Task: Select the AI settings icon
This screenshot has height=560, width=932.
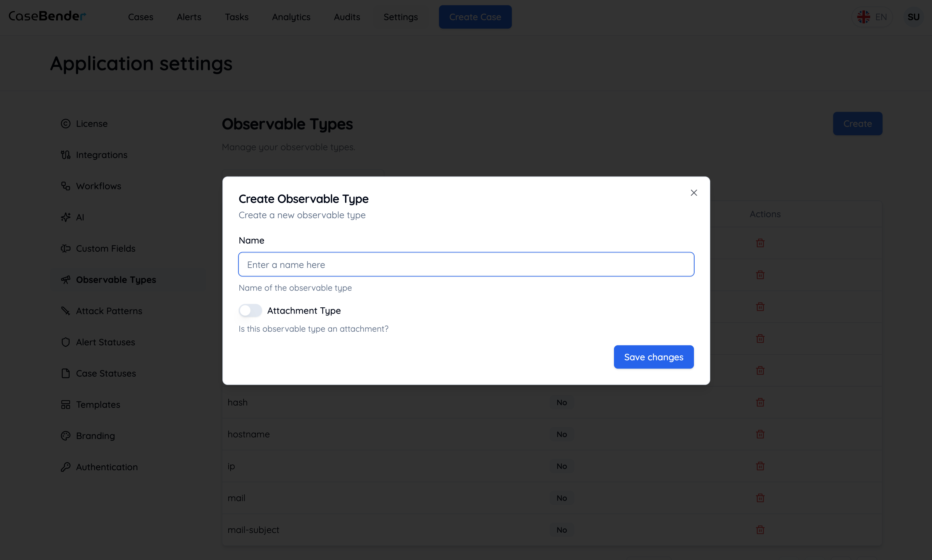Action: (x=65, y=217)
